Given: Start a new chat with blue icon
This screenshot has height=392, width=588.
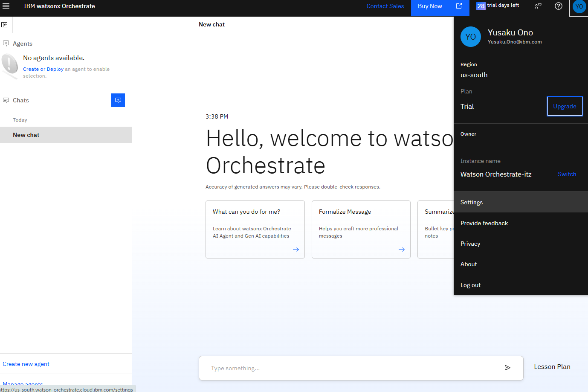Looking at the screenshot, I should point(118,100).
